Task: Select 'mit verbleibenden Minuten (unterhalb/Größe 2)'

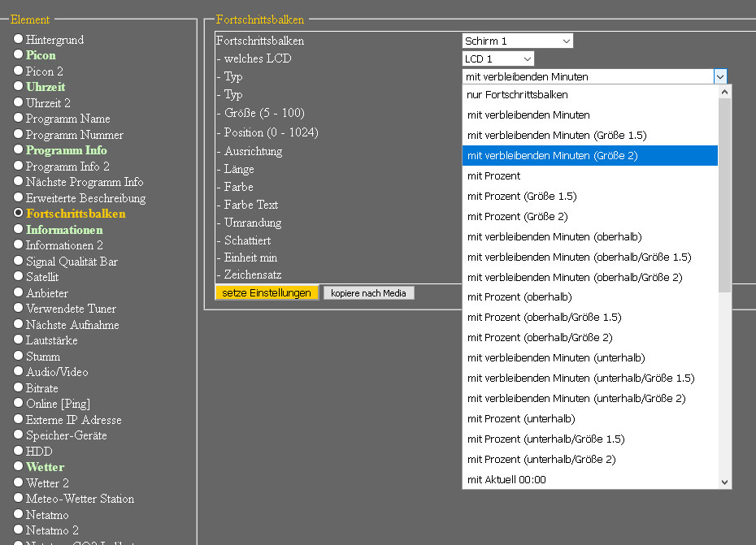Action: click(x=590, y=399)
